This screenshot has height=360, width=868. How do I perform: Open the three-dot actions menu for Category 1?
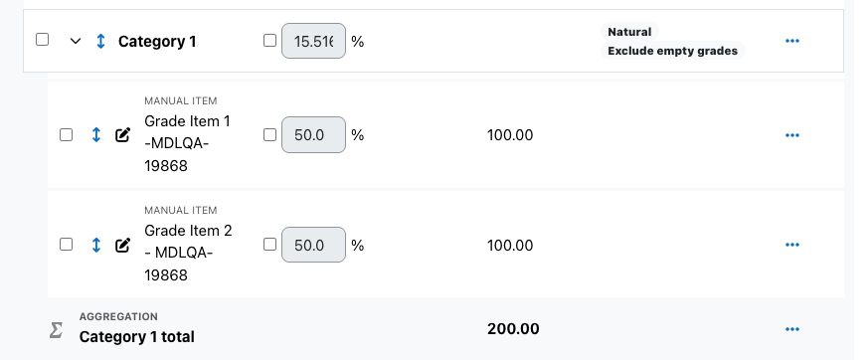792,41
